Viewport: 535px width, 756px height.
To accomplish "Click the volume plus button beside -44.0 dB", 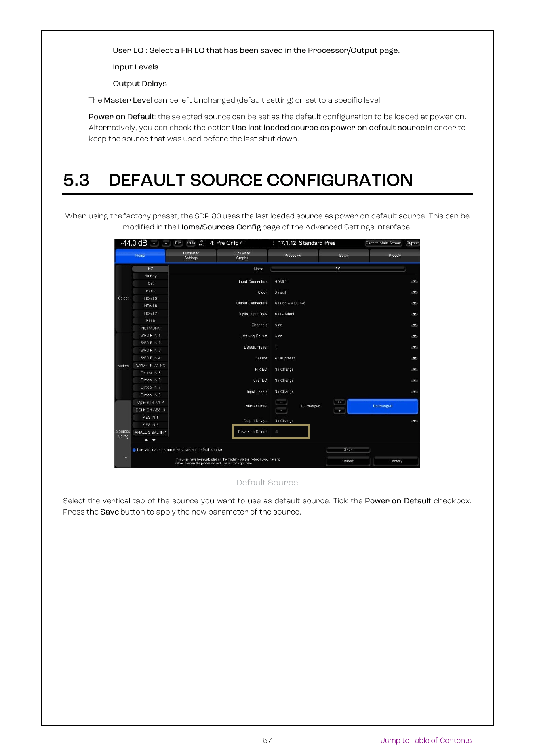I will tap(166, 243).
